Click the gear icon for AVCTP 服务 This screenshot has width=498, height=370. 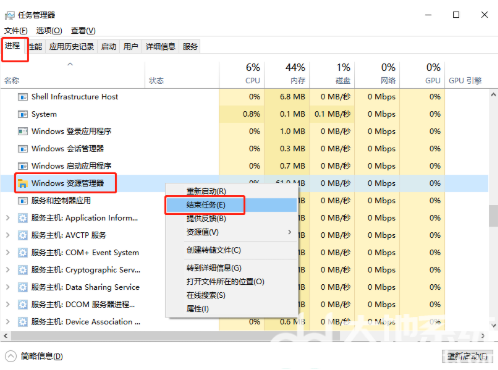(22, 235)
